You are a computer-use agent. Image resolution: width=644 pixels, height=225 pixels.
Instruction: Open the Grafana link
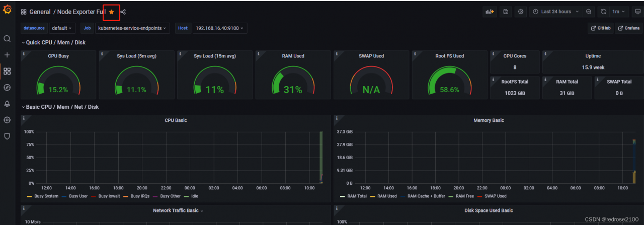coord(628,28)
